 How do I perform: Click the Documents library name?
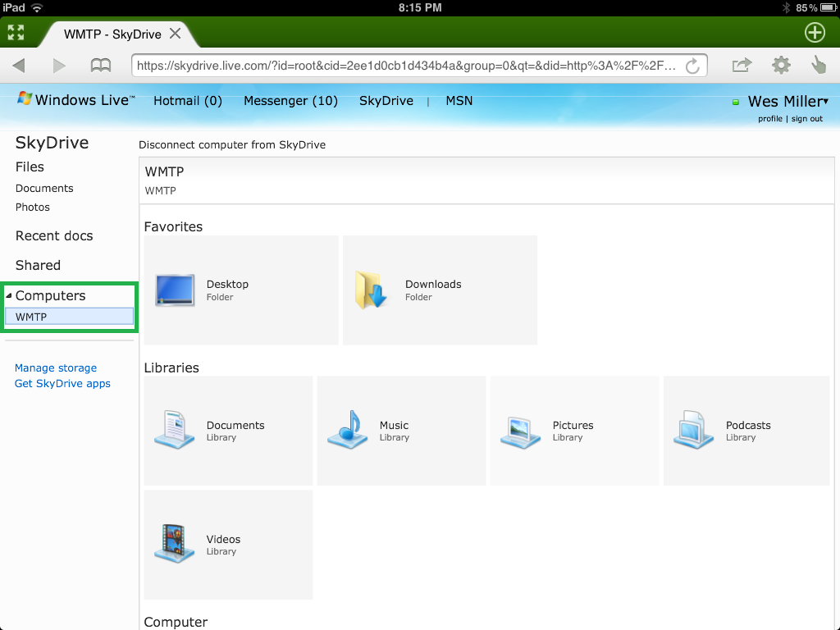[x=235, y=425]
